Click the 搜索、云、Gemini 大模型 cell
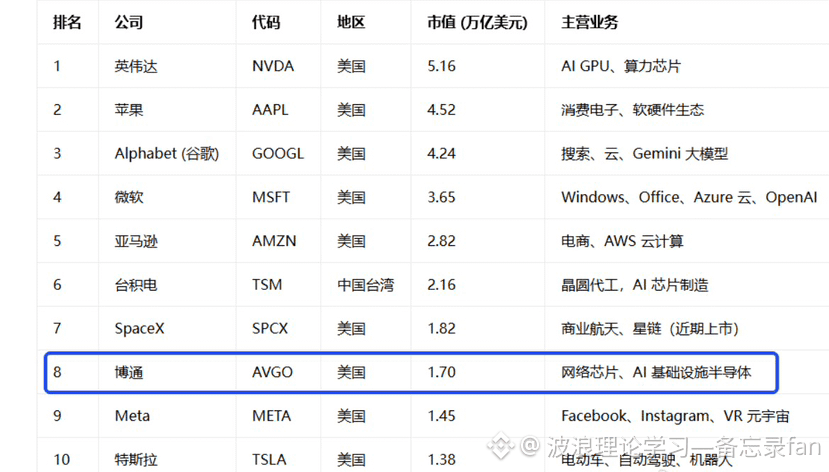 tap(644, 154)
